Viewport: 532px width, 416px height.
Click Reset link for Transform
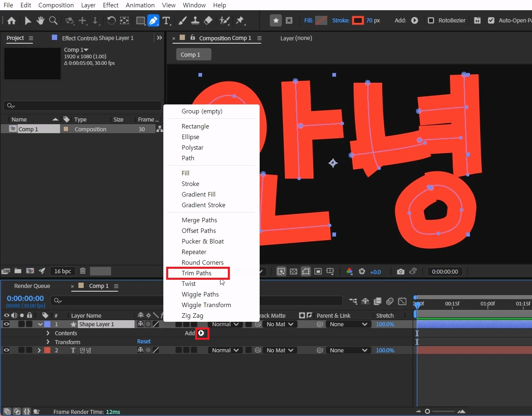(x=144, y=341)
